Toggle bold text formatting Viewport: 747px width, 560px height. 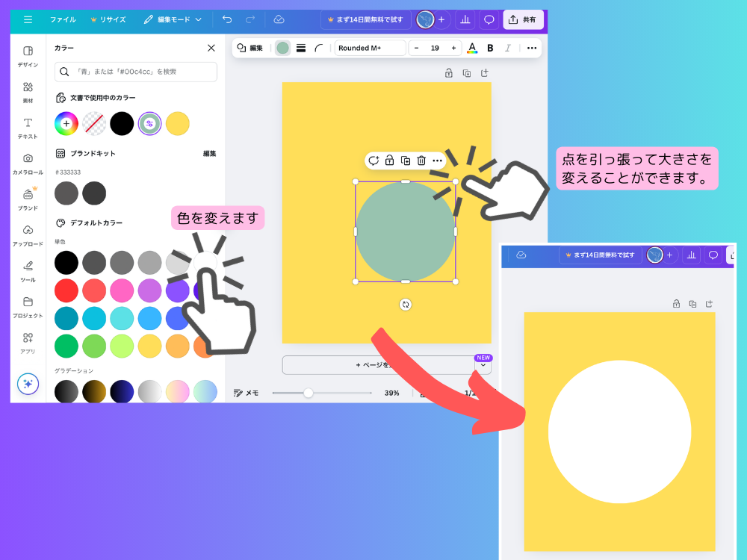490,48
